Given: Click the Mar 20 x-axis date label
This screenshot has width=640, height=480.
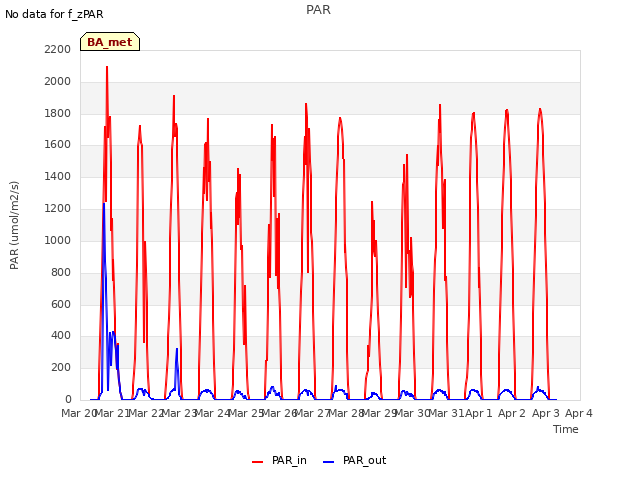Looking at the screenshot, I should (79, 413).
